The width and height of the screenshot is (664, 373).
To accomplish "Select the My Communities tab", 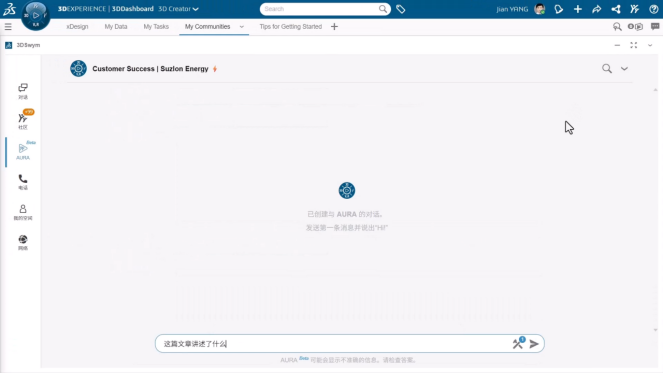I will [x=208, y=27].
